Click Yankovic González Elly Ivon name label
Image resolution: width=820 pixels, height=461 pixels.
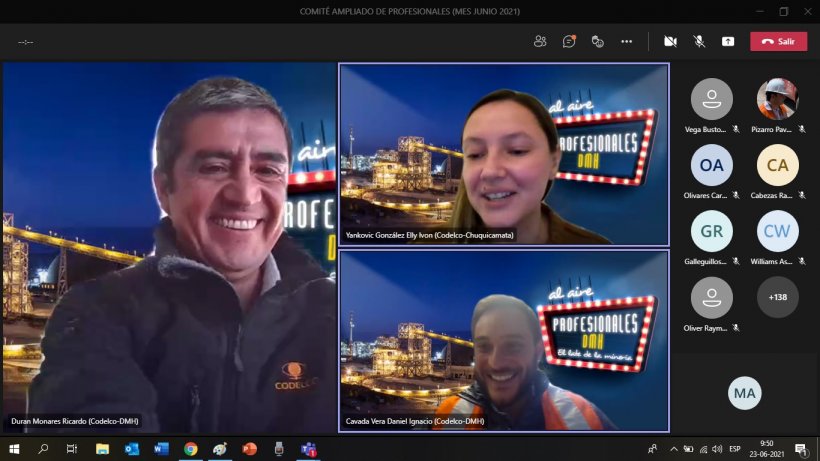pyautogui.click(x=429, y=235)
